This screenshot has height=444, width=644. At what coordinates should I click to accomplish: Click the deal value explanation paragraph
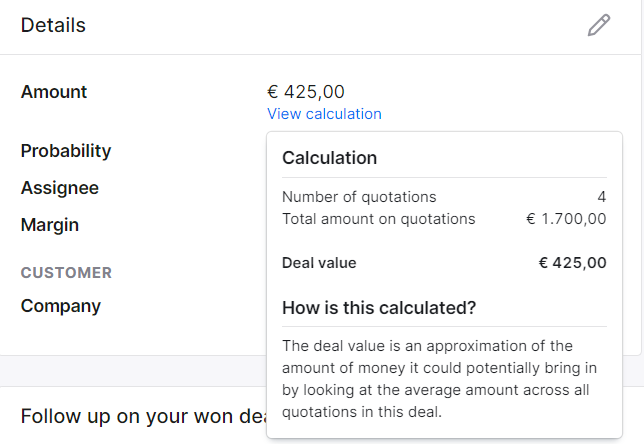[x=439, y=379]
